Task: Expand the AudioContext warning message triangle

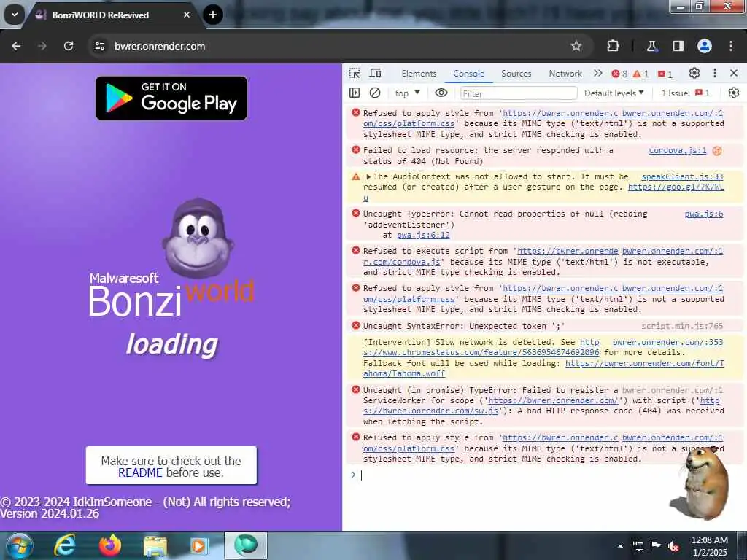Action: [368, 176]
